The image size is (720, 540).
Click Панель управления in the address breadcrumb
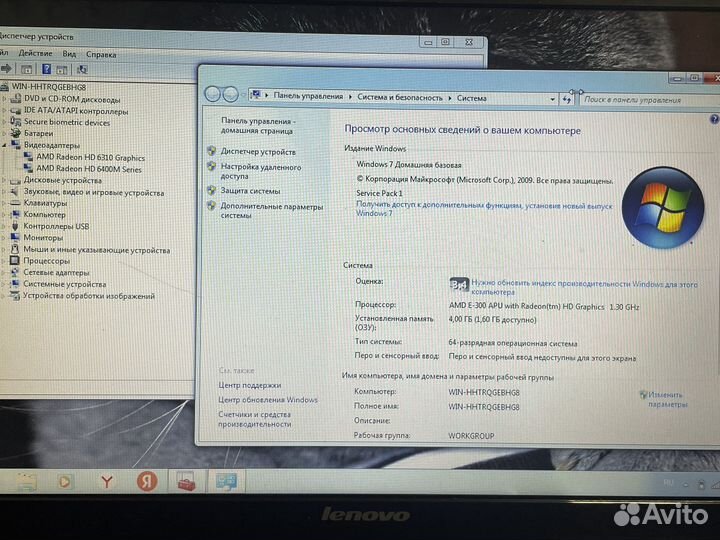point(308,96)
